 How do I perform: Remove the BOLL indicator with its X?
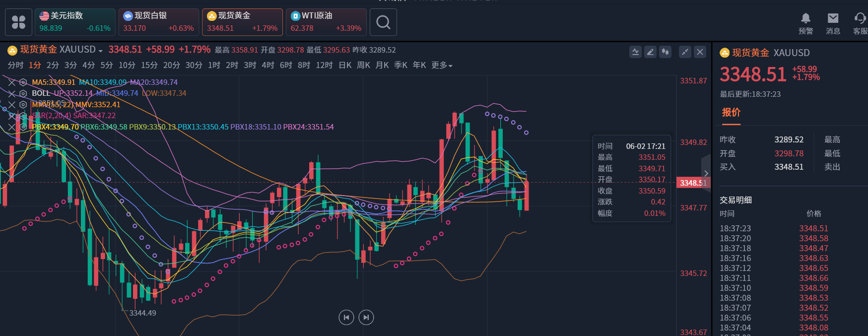(x=12, y=93)
